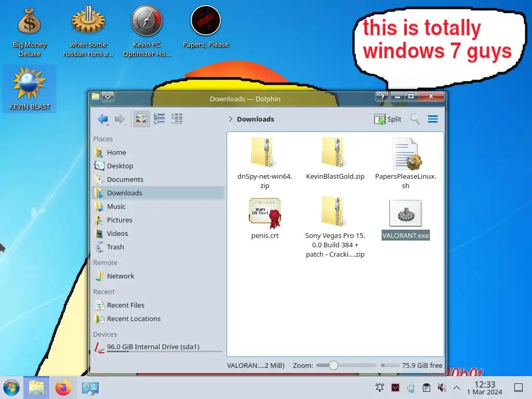Select the certificate .crt file icon

click(x=265, y=212)
